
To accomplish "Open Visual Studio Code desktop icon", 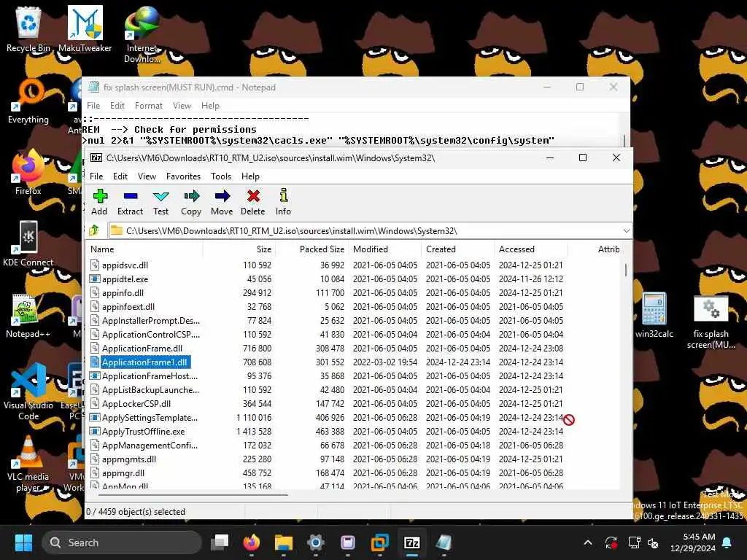I will [28, 392].
